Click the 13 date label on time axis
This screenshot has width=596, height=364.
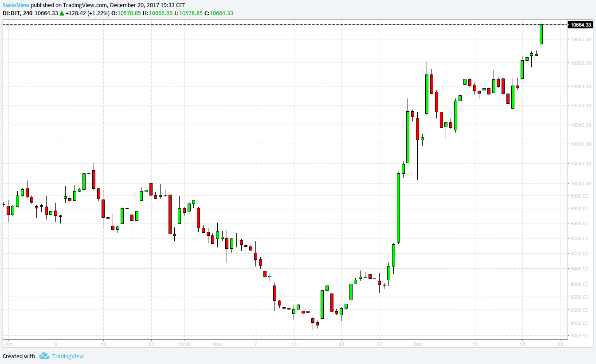coord(294,344)
